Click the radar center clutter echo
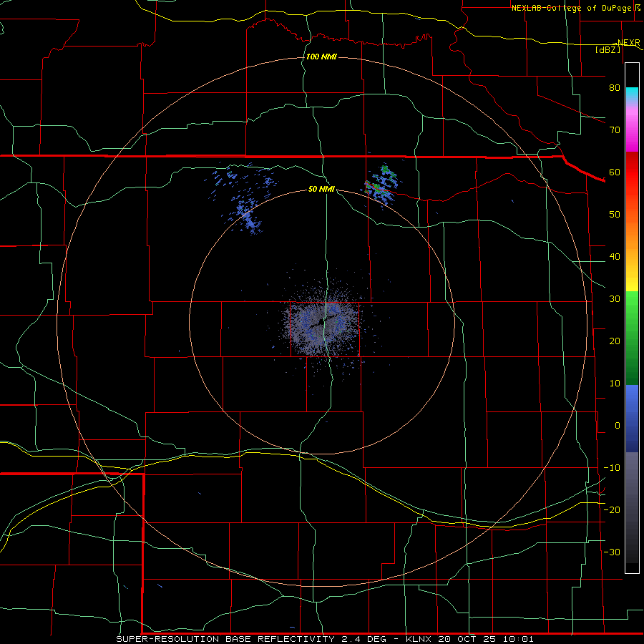 click(x=323, y=324)
